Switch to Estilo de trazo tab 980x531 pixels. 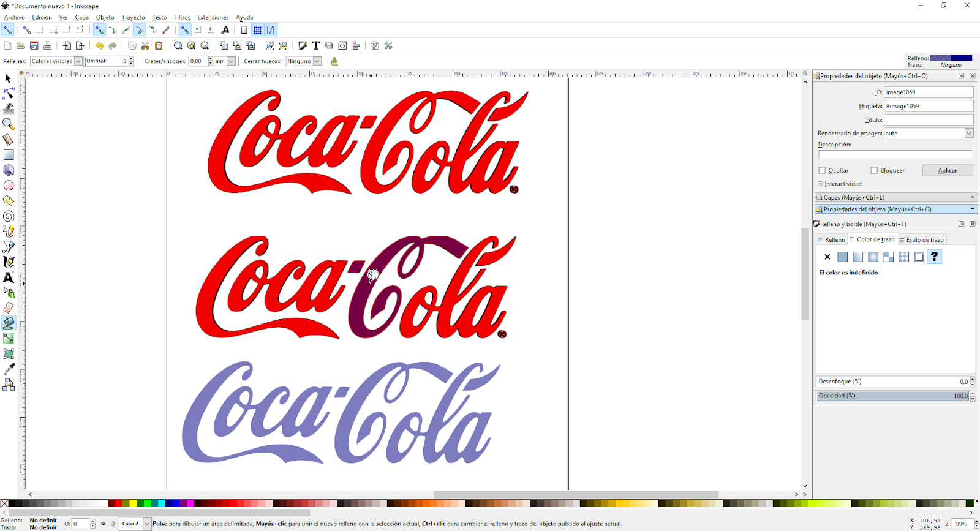[922, 239]
